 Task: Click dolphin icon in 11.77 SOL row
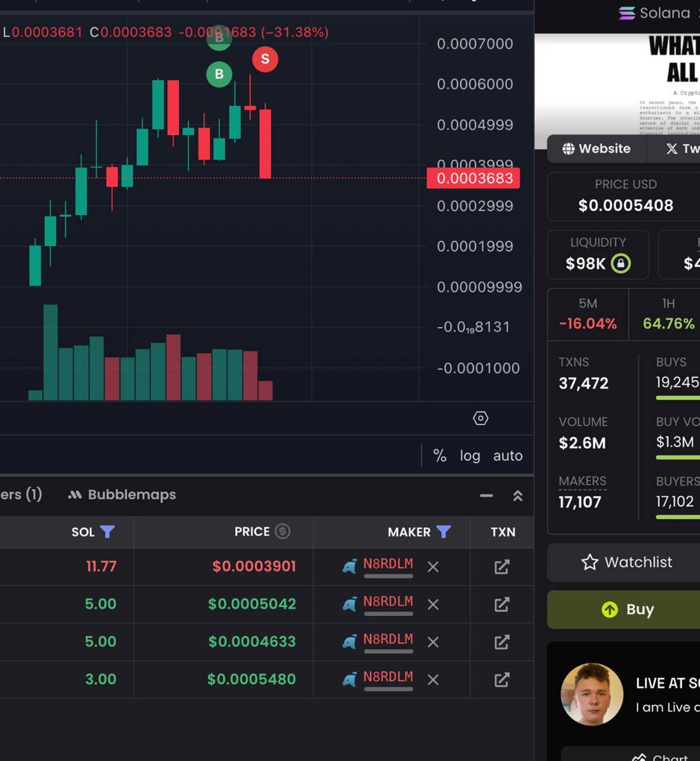(349, 566)
